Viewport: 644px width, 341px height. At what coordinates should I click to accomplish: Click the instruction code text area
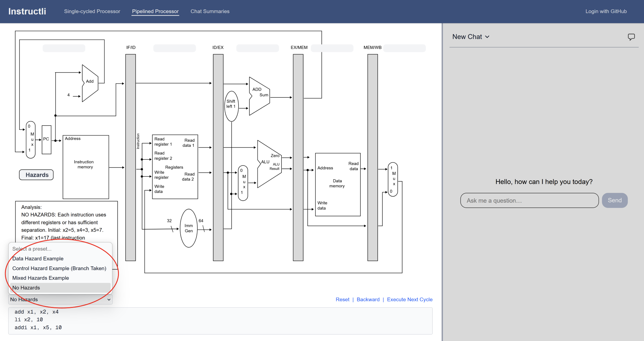tap(220, 321)
